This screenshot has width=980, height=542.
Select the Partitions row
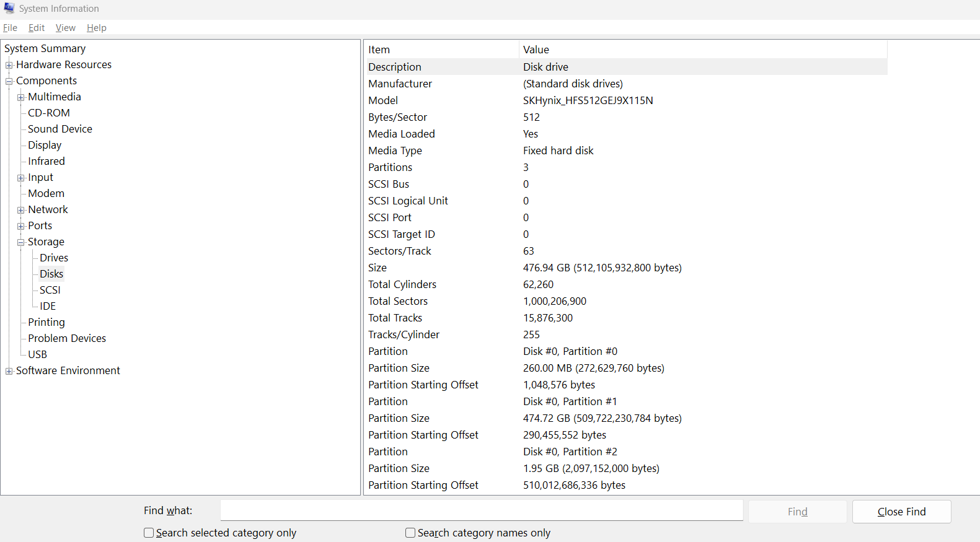[626, 167]
